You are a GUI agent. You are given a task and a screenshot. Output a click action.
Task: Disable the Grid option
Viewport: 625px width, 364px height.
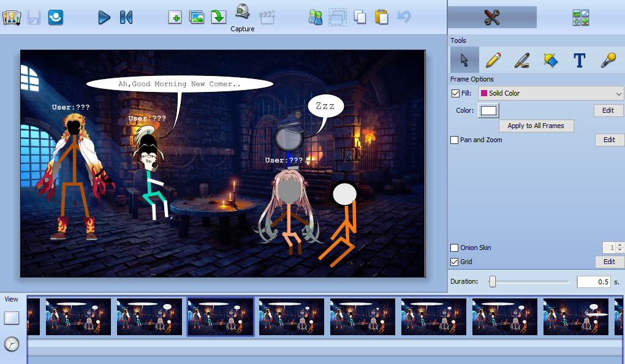click(x=453, y=262)
